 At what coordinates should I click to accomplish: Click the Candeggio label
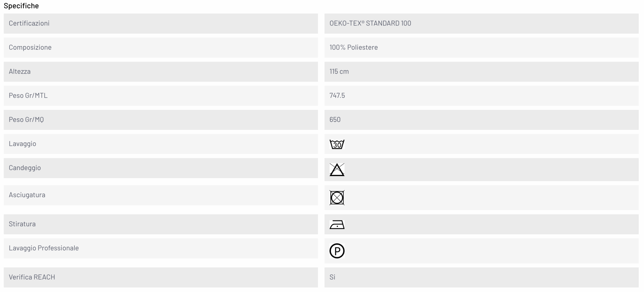click(25, 168)
